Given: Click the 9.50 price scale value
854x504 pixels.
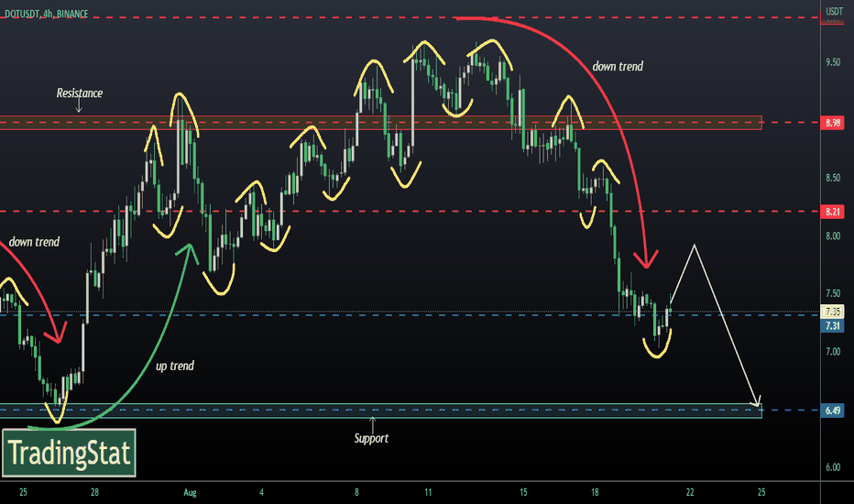Looking at the screenshot, I should 833,62.
